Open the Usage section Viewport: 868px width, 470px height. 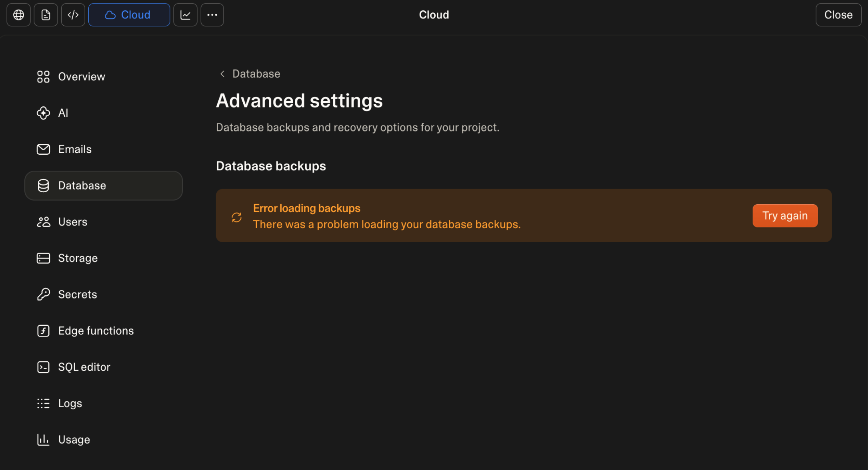tap(104, 440)
